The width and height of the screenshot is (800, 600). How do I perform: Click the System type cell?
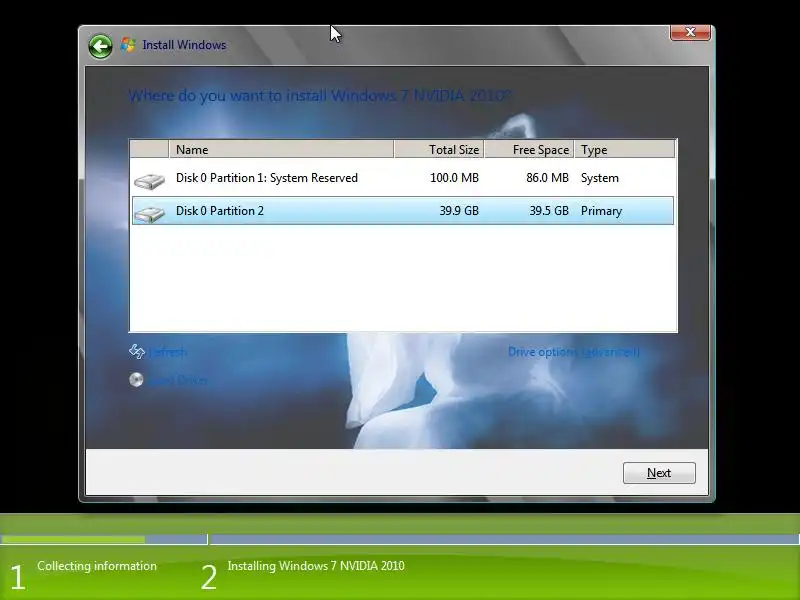[x=599, y=178]
